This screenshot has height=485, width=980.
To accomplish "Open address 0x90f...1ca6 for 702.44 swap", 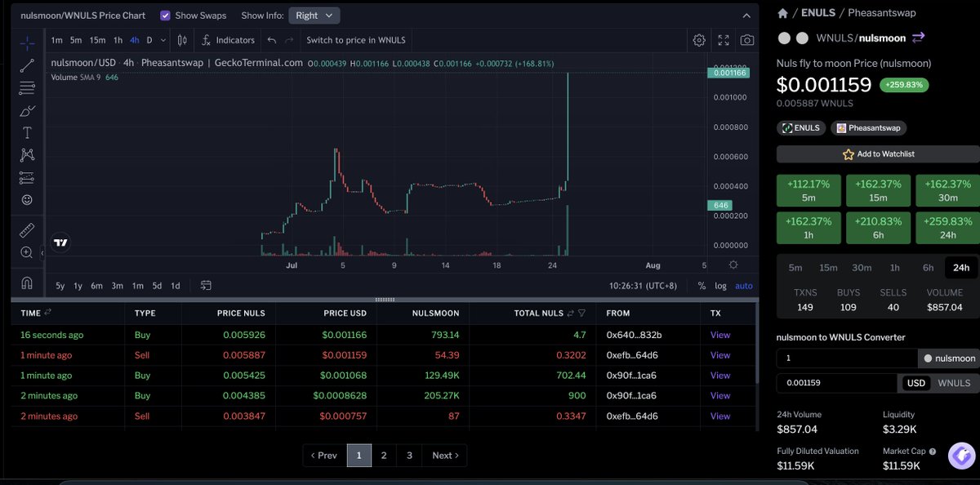I will click(632, 376).
